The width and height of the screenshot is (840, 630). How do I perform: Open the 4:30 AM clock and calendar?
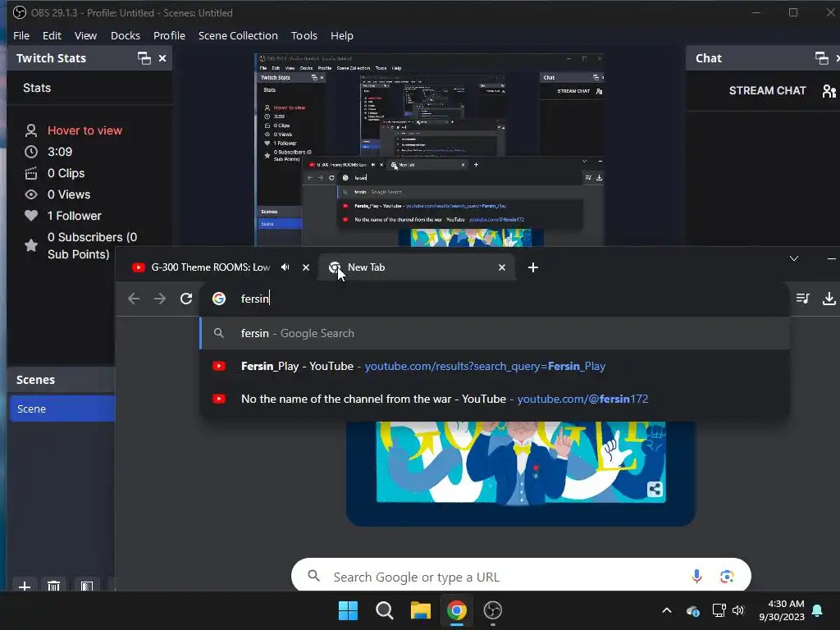click(x=782, y=610)
